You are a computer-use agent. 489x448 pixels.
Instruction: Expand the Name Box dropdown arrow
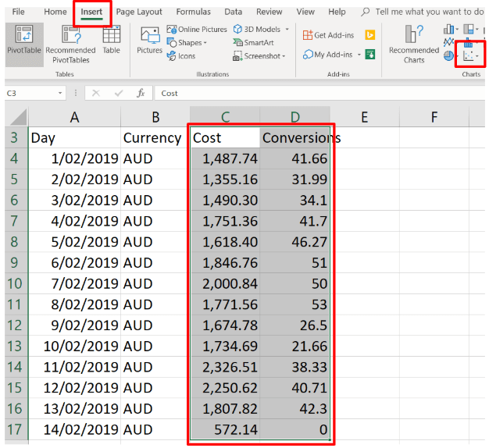pyautogui.click(x=61, y=93)
